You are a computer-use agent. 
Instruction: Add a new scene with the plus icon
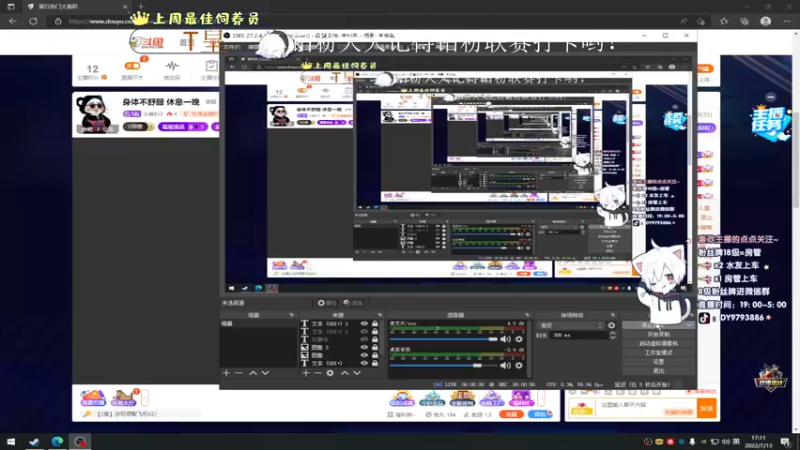226,373
